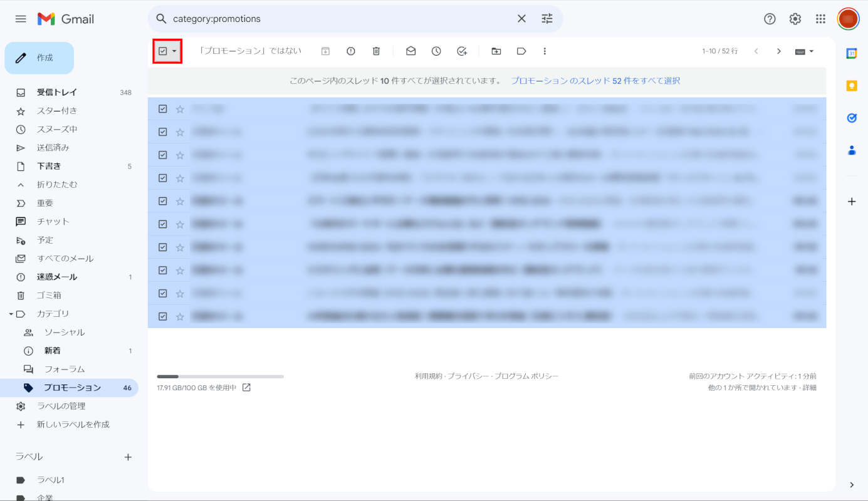Select all 52 promotion threads link
This screenshot has width=868, height=501.
tap(595, 81)
